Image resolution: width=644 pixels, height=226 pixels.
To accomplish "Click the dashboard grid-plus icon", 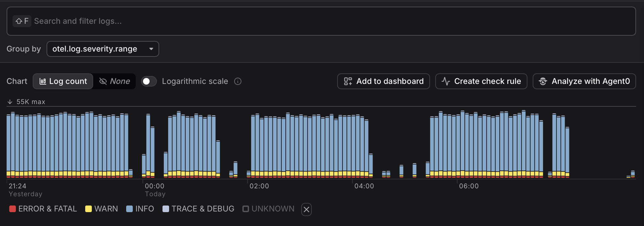I will click(348, 81).
